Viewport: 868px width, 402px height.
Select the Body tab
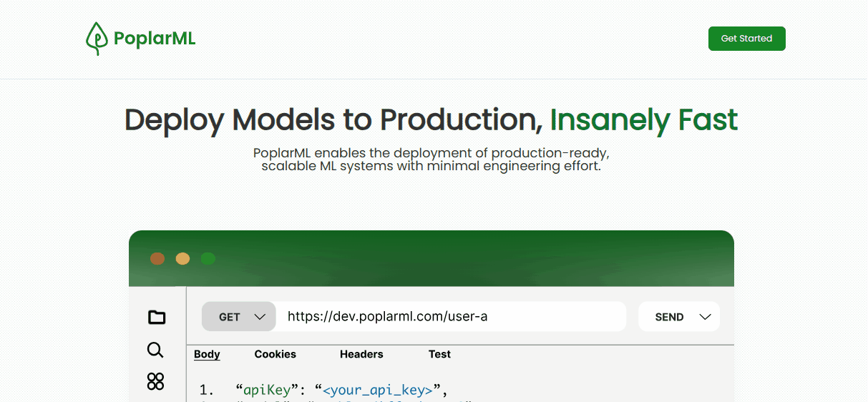pyautogui.click(x=207, y=354)
